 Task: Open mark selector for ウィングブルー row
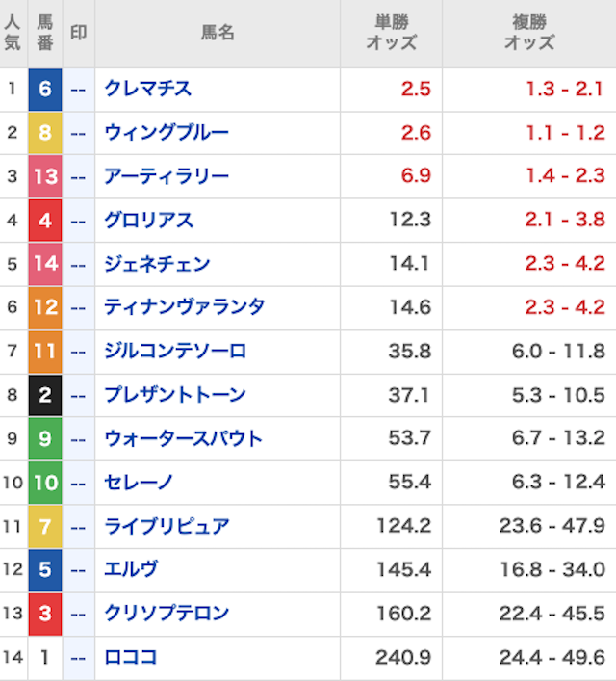[x=78, y=133]
